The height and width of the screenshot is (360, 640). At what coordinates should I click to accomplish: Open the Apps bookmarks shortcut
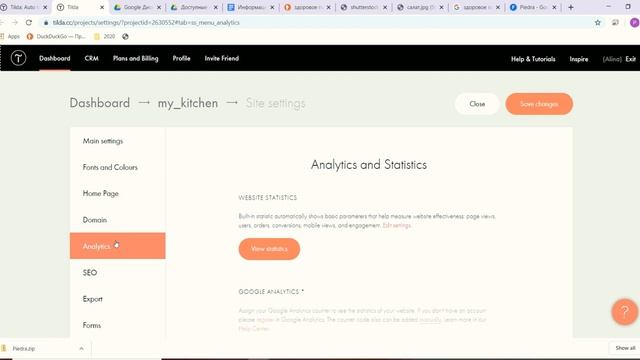pos(10,36)
